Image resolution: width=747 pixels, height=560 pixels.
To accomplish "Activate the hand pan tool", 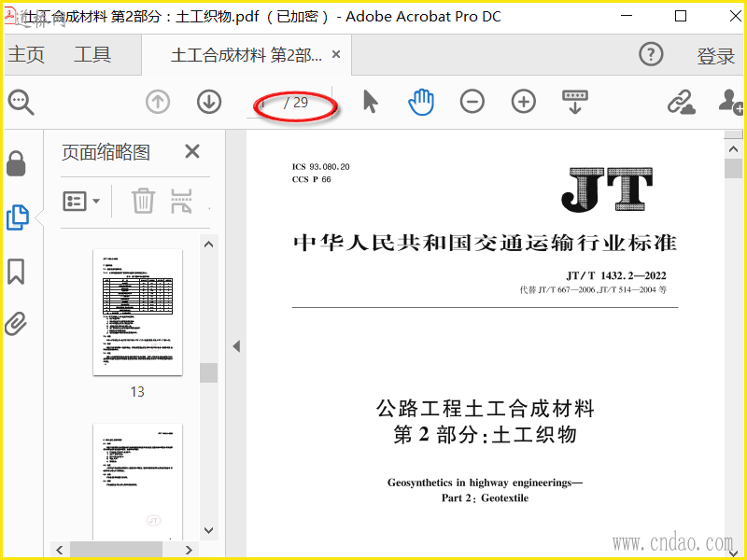I will [x=421, y=102].
